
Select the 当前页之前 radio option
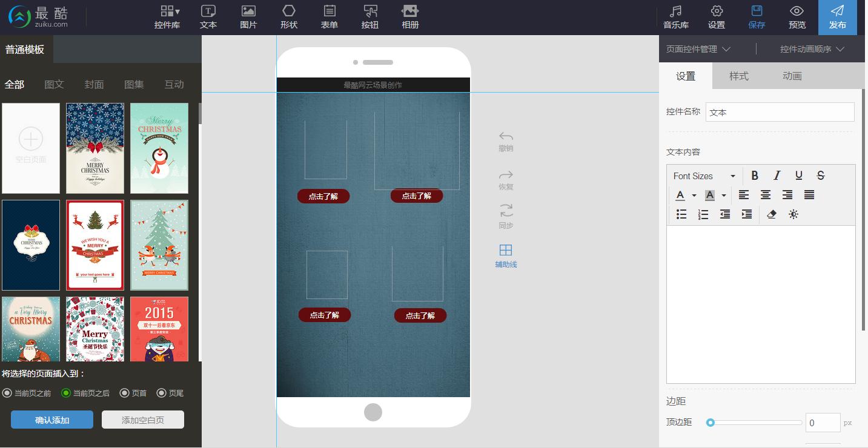7,393
